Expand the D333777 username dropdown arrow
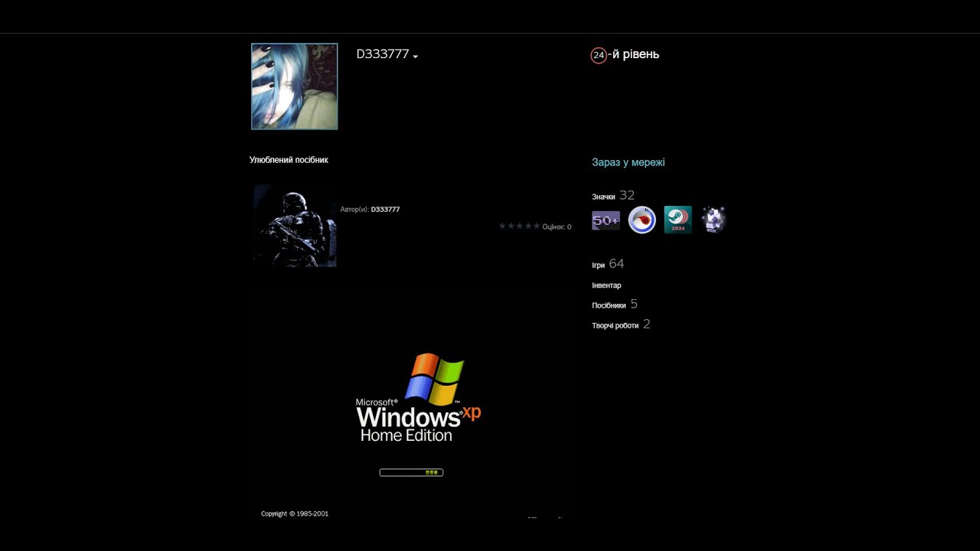Screen dimensions: 980x551 click(415, 57)
